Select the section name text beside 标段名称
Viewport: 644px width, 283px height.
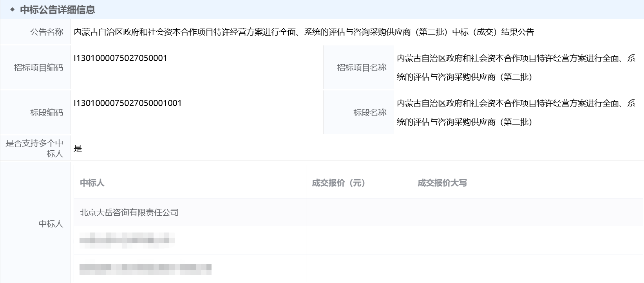tap(516, 112)
